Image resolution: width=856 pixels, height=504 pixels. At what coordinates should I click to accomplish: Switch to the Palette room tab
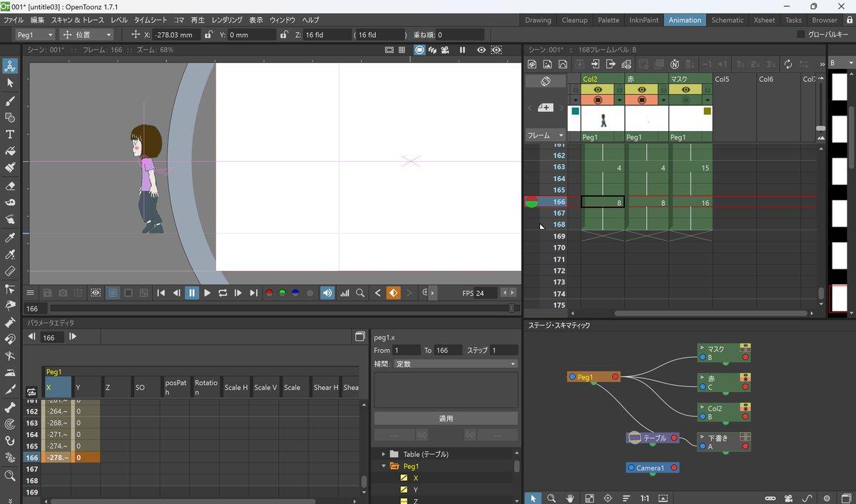click(608, 20)
